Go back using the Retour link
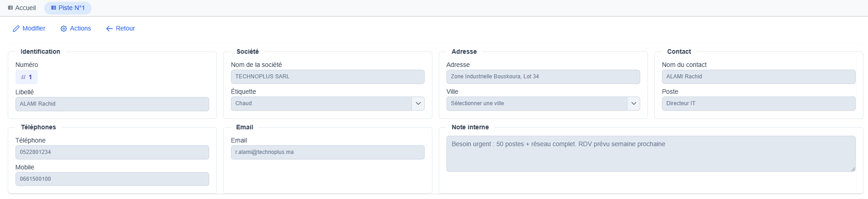The height and width of the screenshot is (199, 868). [120, 28]
